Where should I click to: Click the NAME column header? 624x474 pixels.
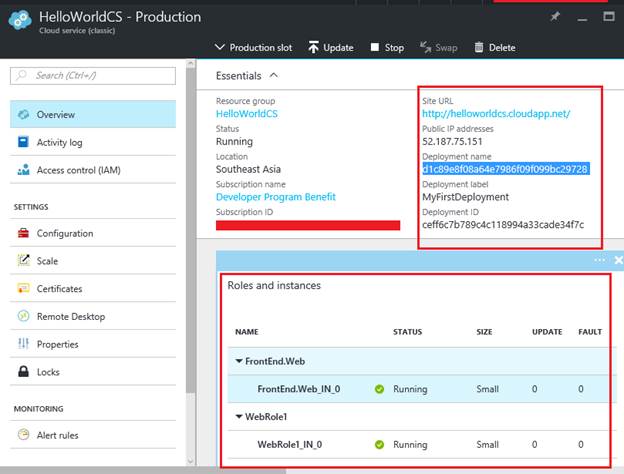coord(247,332)
